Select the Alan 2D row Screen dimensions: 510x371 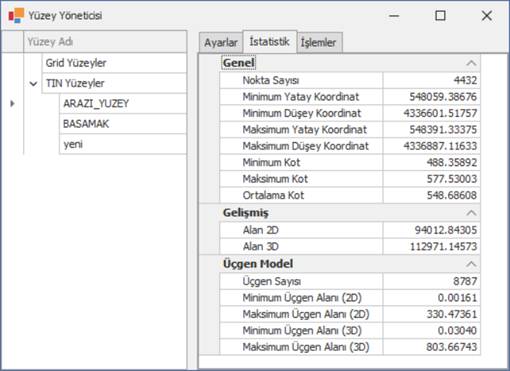tap(350, 230)
